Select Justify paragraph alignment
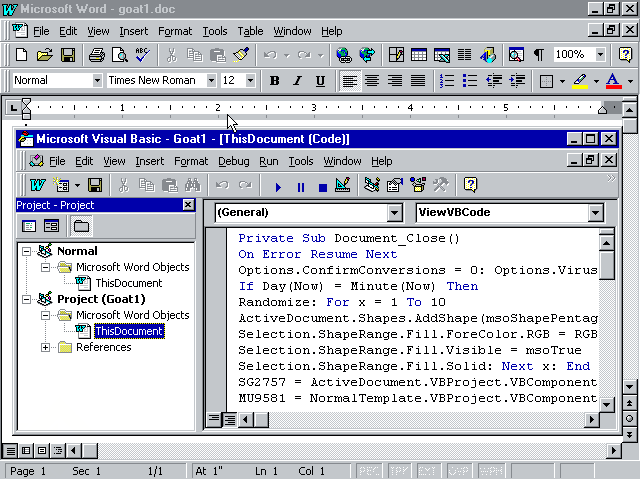640x480 pixels. pyautogui.click(x=418, y=81)
